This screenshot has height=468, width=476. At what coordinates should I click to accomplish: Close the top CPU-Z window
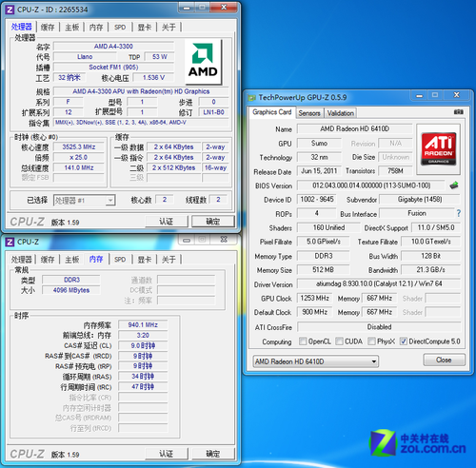click(224, 8)
